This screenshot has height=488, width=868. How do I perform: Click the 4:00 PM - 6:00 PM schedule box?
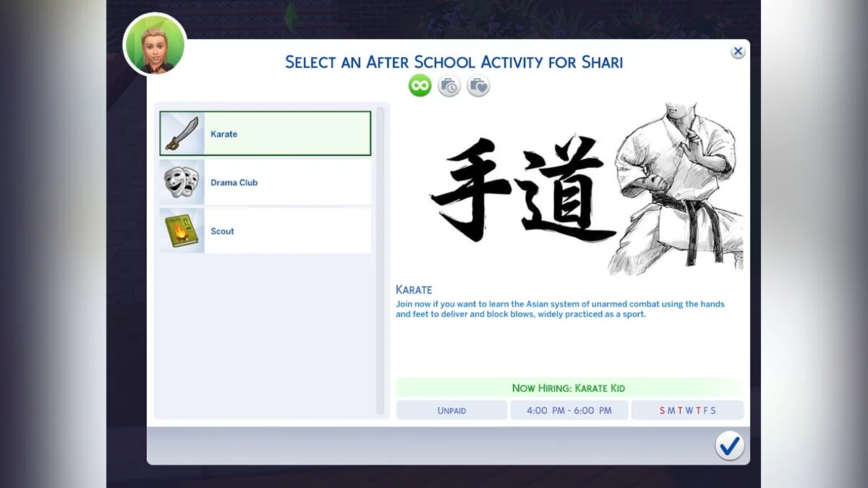(569, 410)
